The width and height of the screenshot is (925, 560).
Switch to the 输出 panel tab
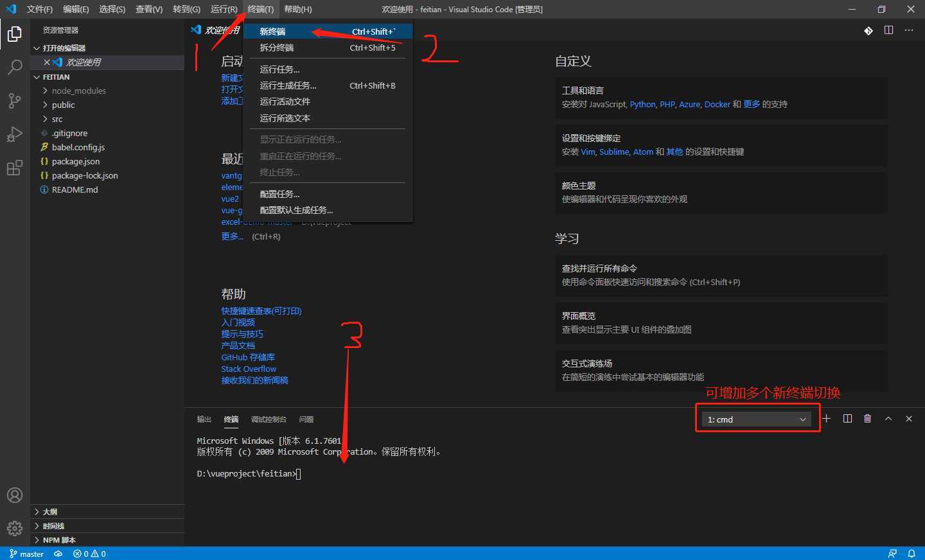(x=204, y=419)
